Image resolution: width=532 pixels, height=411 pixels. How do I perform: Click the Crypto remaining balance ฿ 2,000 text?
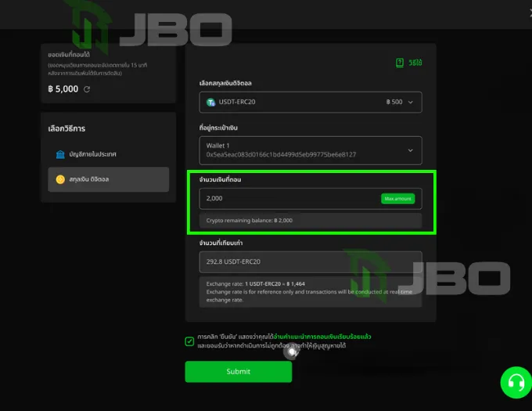click(250, 221)
